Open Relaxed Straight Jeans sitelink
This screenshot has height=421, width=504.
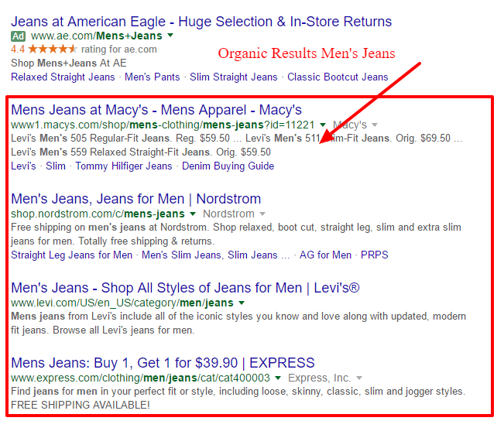(x=63, y=77)
